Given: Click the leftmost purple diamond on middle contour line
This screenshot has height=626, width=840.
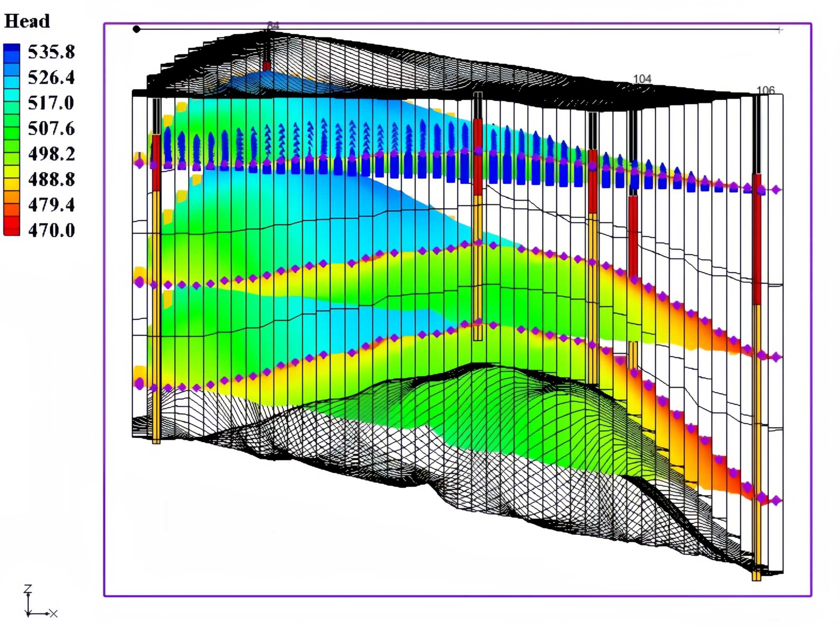Looking at the screenshot, I should tap(139, 282).
